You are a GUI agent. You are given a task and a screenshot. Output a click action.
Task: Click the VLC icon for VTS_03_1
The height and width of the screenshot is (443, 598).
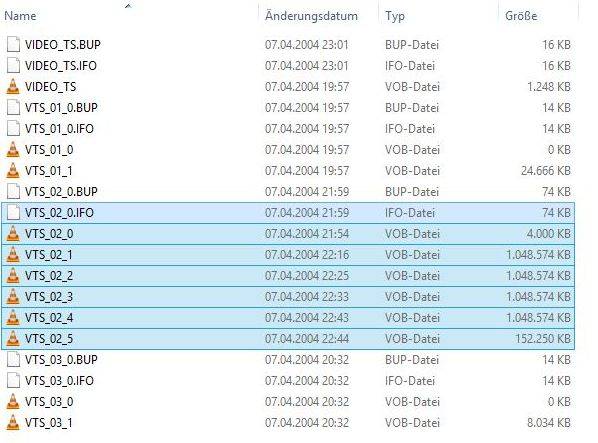point(13,422)
